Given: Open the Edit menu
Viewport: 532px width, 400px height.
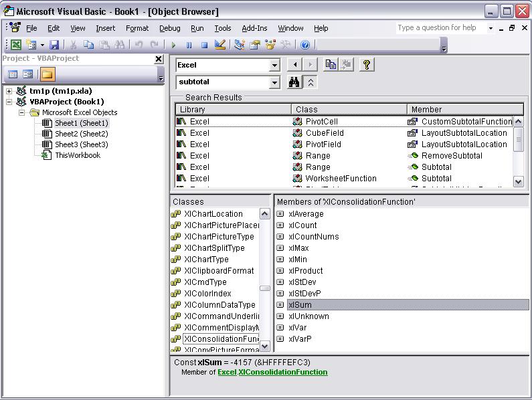Looking at the screenshot, I should click(54, 28).
